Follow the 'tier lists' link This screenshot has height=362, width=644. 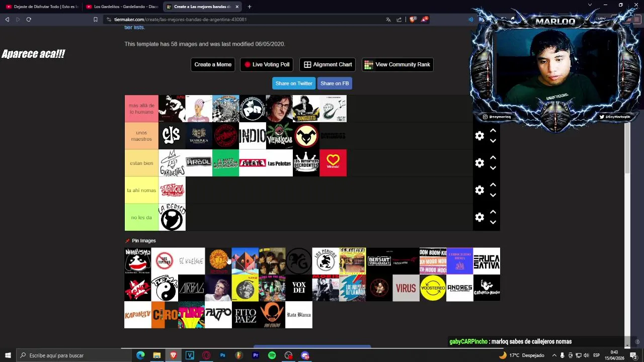134,27
